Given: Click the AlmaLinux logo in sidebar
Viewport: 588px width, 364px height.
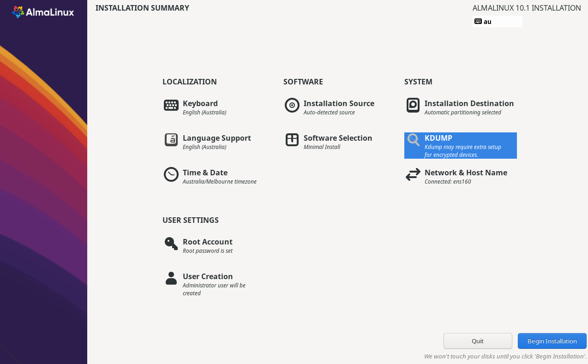Looking at the screenshot, I should [43, 12].
